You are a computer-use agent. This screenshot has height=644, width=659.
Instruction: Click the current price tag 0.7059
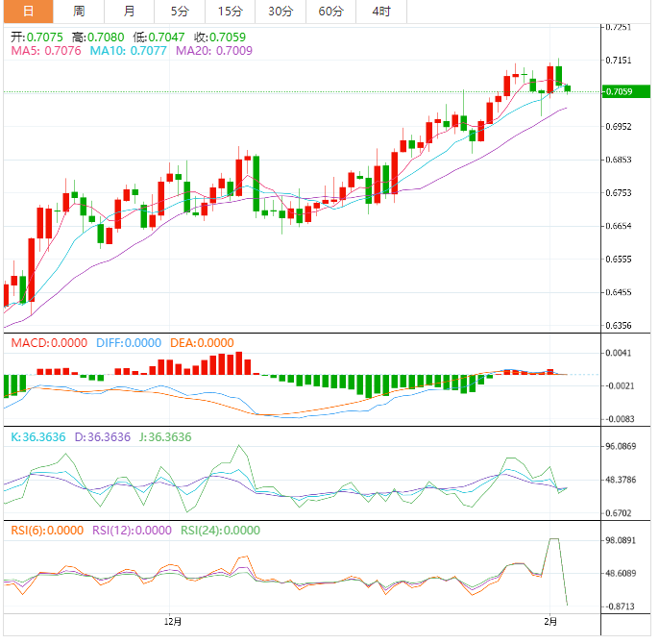[620, 91]
